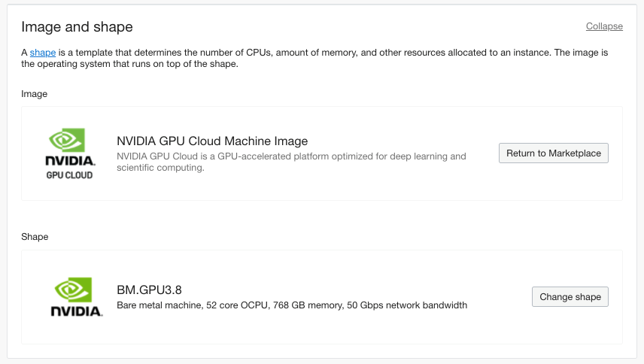Click the green NVIDIA emblem beside BM.GPU3.8
644x364 pixels.
pos(75,289)
